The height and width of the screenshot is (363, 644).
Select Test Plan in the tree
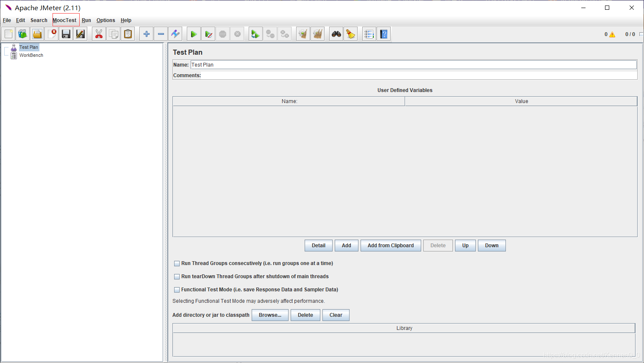tap(29, 47)
